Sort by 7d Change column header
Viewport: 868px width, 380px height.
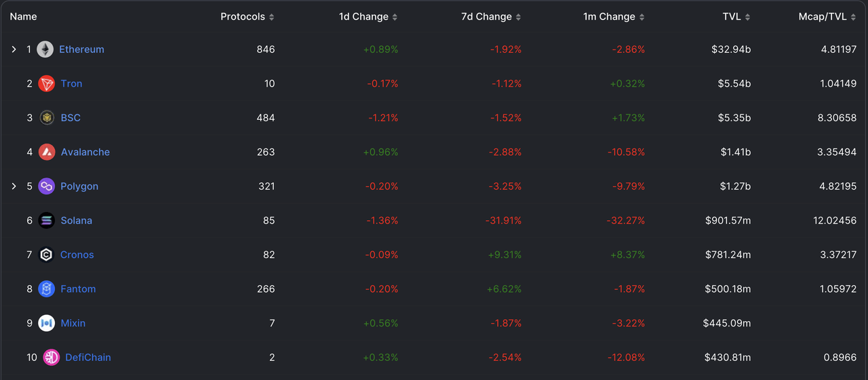click(492, 16)
